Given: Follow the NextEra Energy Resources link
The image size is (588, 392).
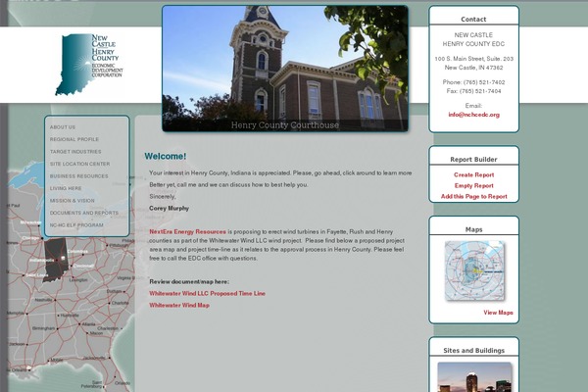Looking at the screenshot, I should click(x=187, y=232).
